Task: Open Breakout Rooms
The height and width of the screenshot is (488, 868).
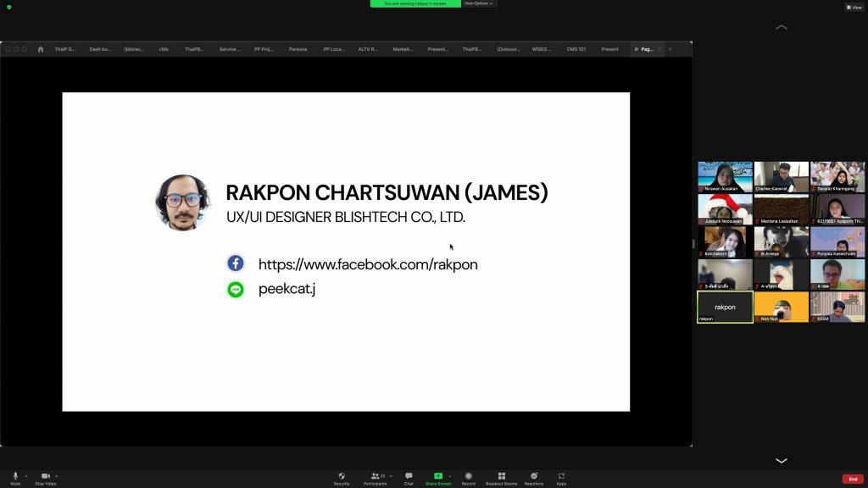Action: coord(502,479)
